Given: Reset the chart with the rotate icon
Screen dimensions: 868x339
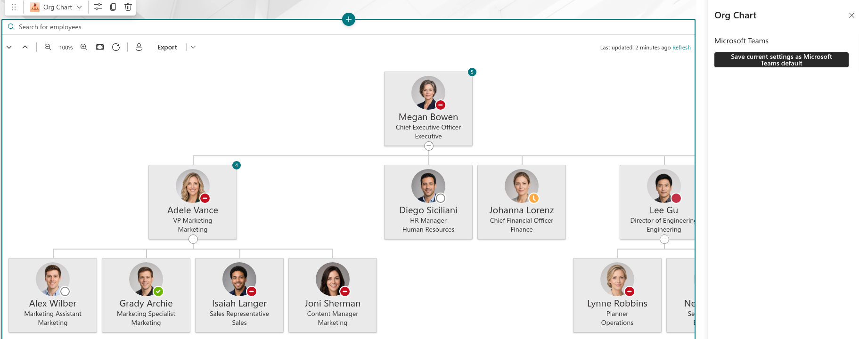Looking at the screenshot, I should tap(116, 47).
